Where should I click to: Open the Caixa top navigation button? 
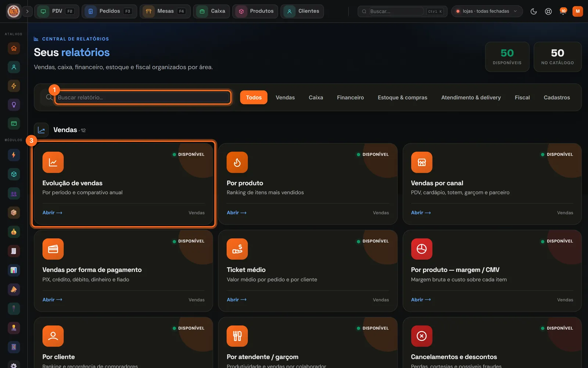click(x=212, y=11)
